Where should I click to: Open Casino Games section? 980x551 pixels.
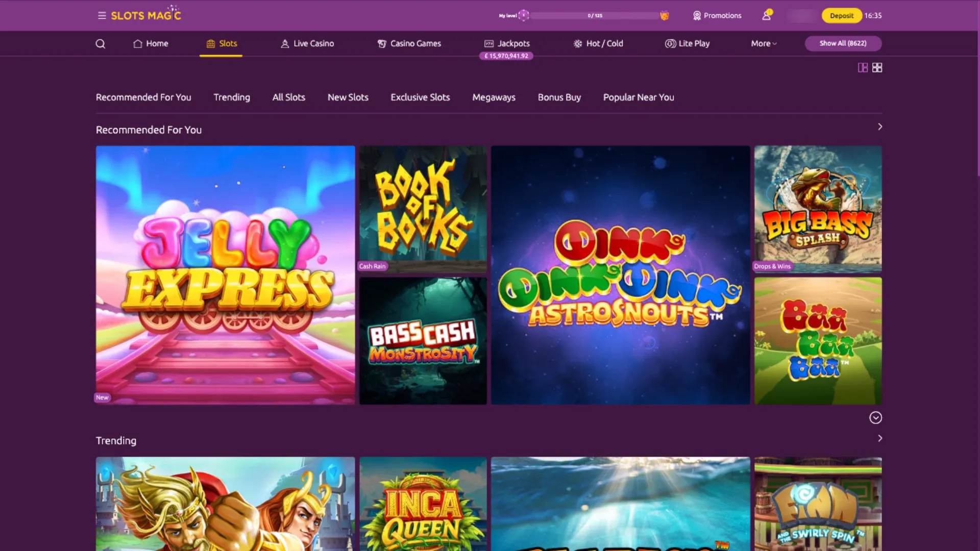pos(409,43)
